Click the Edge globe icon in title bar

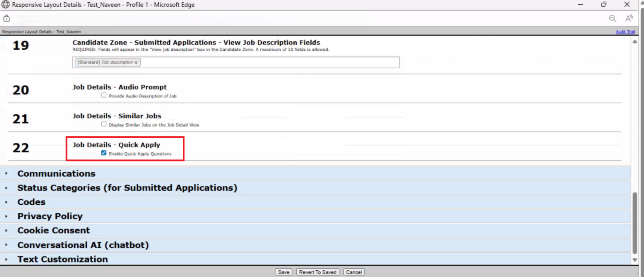click(6, 5)
